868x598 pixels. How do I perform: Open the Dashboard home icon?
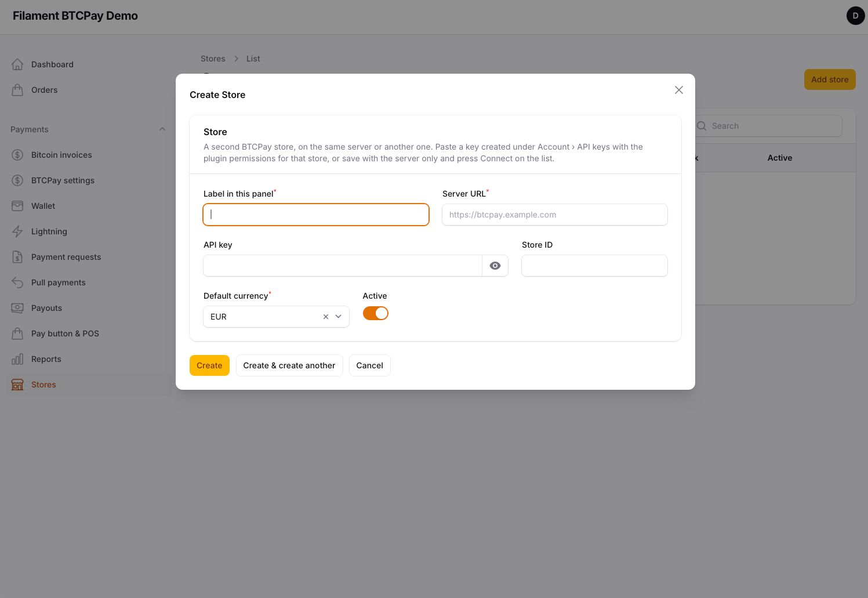click(x=17, y=64)
